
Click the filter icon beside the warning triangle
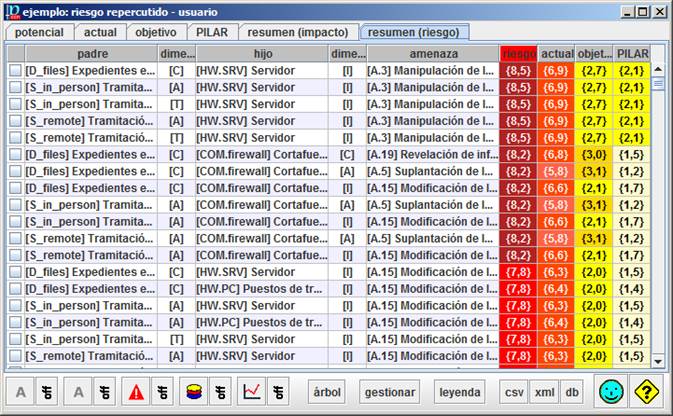[x=162, y=392]
